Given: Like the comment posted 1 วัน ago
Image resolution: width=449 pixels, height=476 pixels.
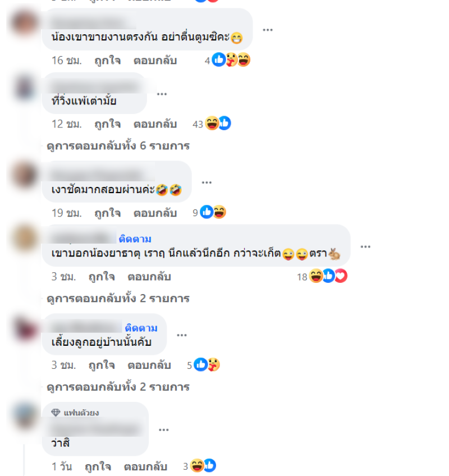Looking at the screenshot, I should pos(98,466).
